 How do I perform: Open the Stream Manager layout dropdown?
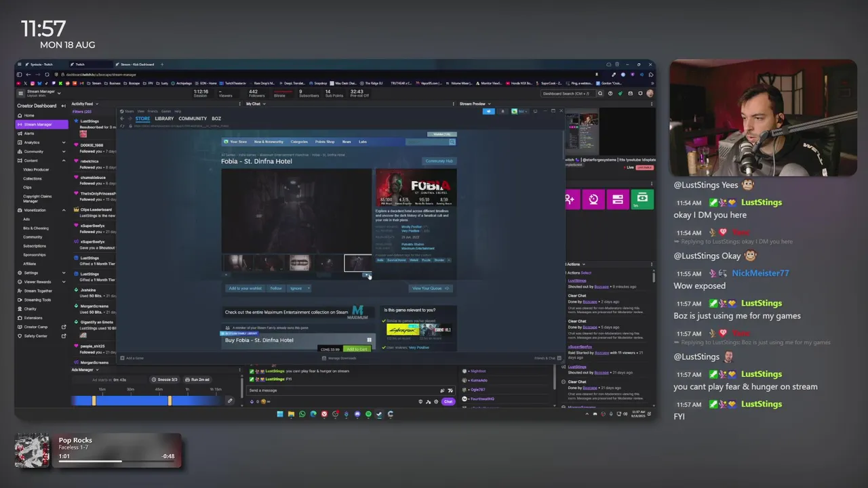click(x=59, y=93)
